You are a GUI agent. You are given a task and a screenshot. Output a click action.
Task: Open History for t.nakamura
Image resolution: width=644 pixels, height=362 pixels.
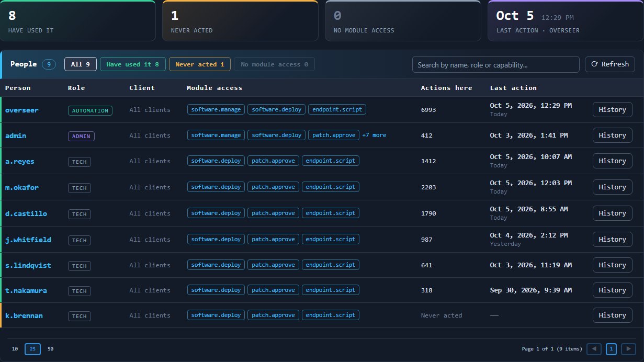click(x=612, y=290)
